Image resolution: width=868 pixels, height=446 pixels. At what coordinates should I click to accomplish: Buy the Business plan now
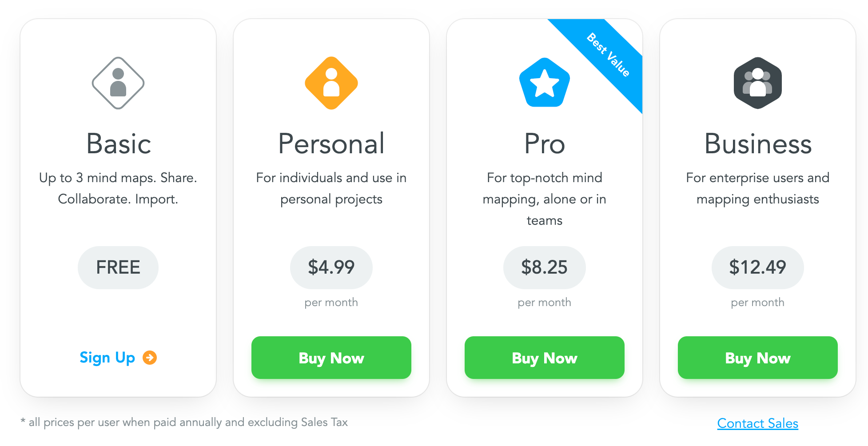tap(758, 358)
